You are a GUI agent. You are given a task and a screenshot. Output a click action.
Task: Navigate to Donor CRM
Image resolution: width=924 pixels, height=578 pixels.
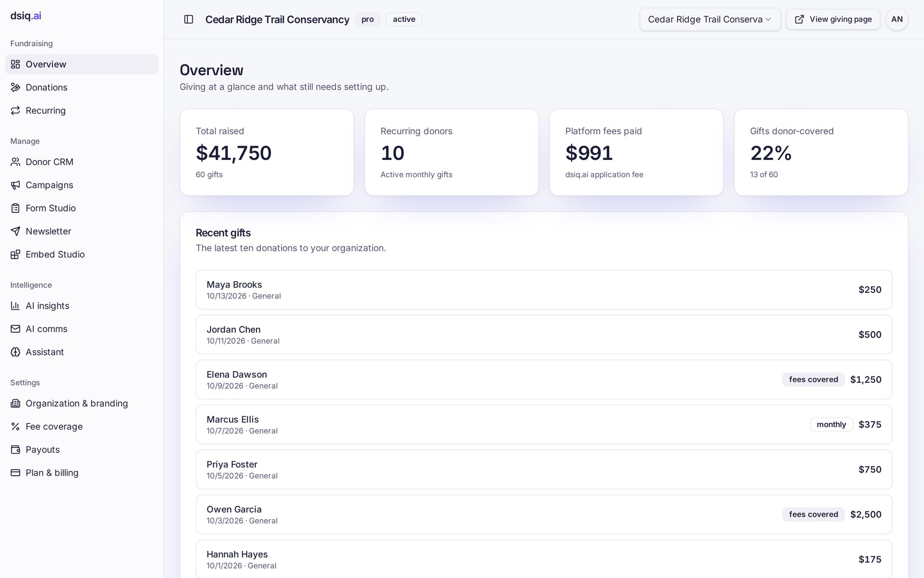pos(82,162)
